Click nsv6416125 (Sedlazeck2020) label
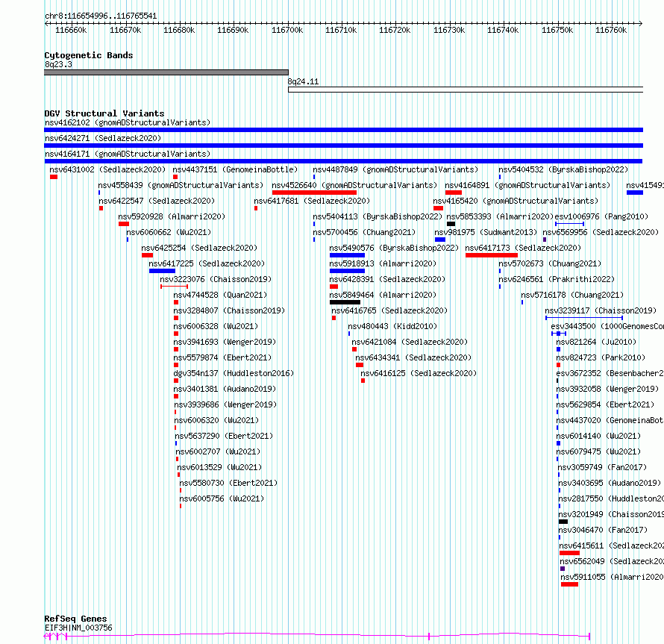Image resolution: width=664 pixels, height=644 pixels. 419,373
